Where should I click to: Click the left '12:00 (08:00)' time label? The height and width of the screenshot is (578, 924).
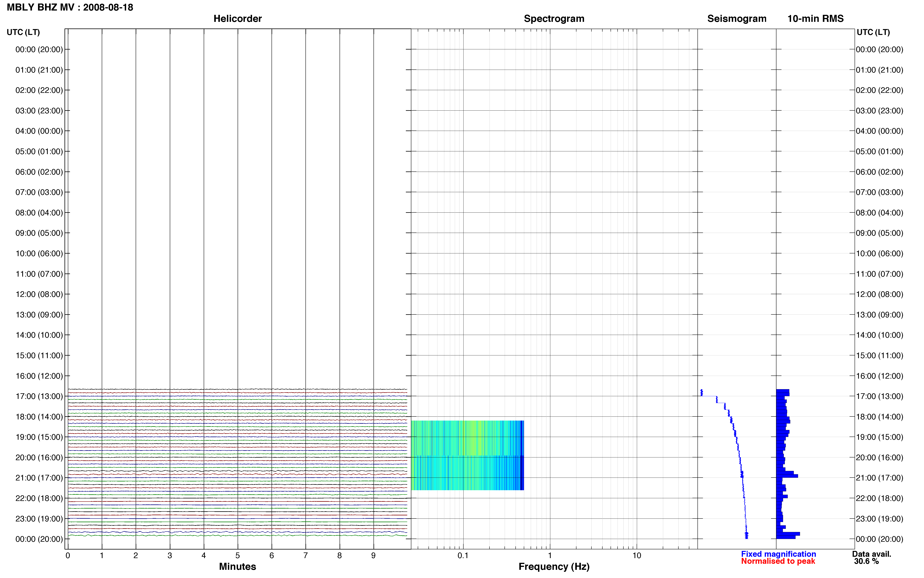39,294
